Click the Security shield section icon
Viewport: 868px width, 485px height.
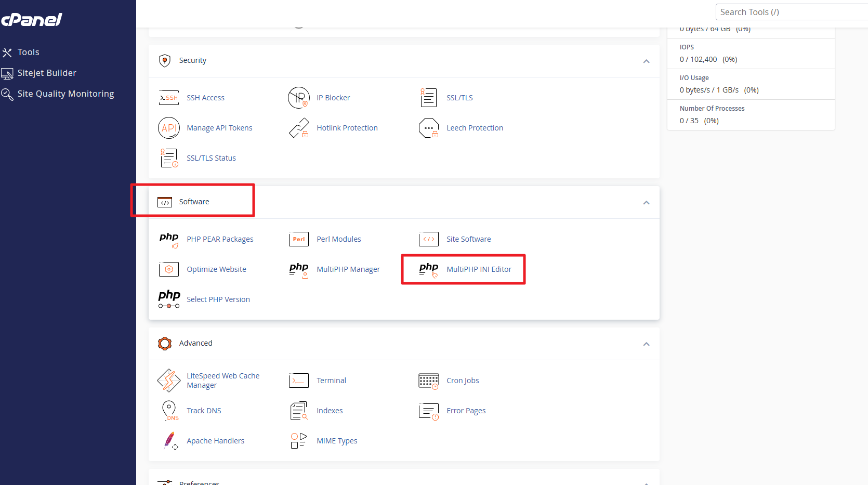[x=165, y=61]
